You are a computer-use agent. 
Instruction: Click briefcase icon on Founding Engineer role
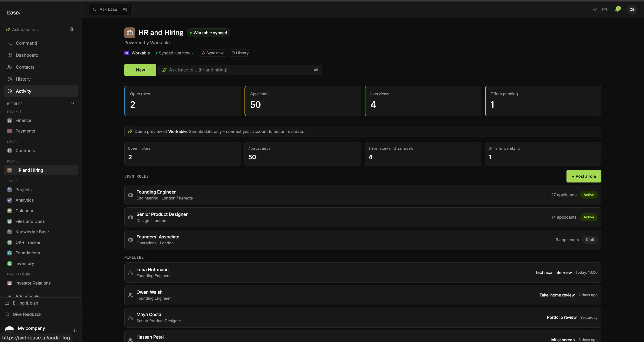(131, 195)
